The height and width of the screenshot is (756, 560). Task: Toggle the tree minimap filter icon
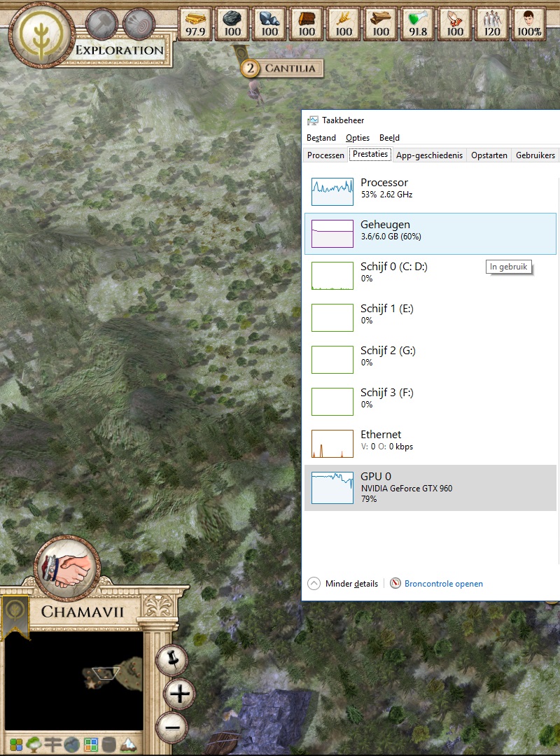point(34,745)
